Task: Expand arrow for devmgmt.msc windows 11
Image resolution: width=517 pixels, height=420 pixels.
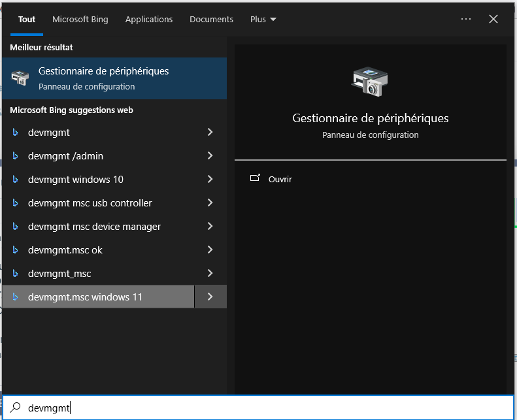Action: pos(210,297)
